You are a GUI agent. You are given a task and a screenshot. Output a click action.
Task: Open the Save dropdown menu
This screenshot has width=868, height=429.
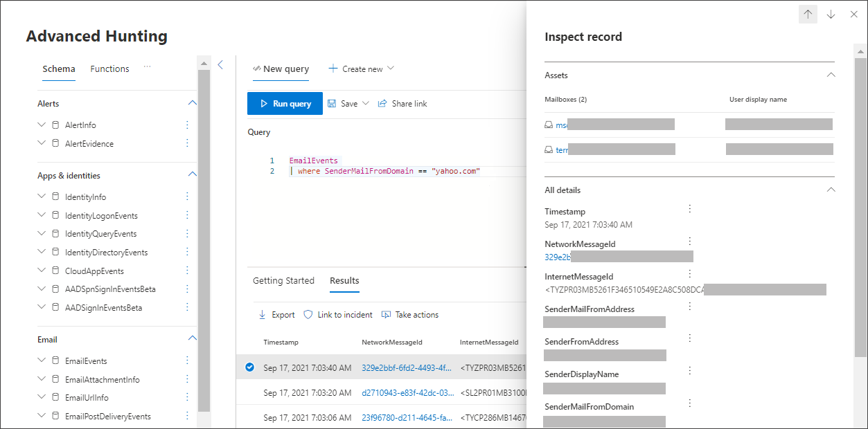tap(365, 104)
